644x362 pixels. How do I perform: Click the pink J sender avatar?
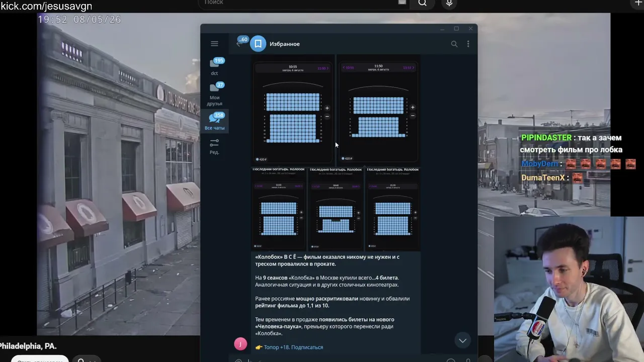pos(240,344)
